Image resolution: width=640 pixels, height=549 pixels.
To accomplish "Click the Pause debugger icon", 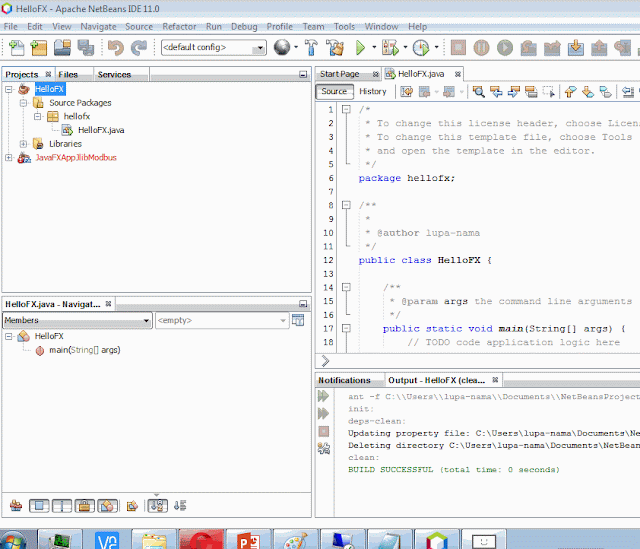I will pos(481,47).
